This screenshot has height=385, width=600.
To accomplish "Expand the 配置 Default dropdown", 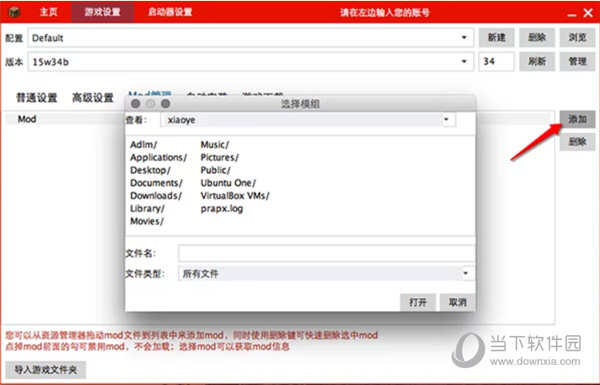I will 251,38.
